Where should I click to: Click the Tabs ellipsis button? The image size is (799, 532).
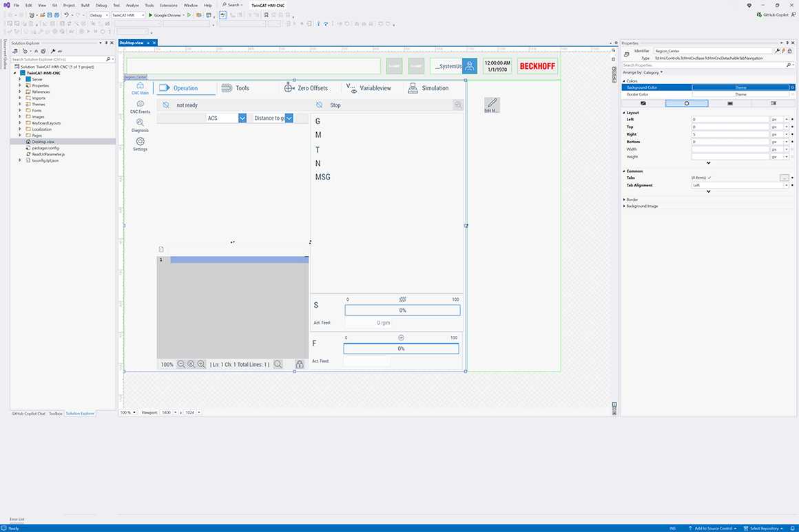(x=785, y=178)
